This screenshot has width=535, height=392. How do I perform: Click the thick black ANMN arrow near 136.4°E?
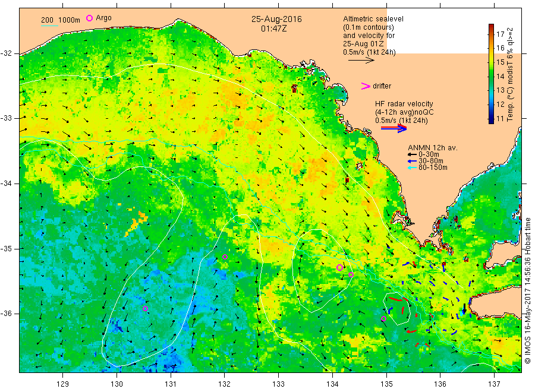pos(464,309)
